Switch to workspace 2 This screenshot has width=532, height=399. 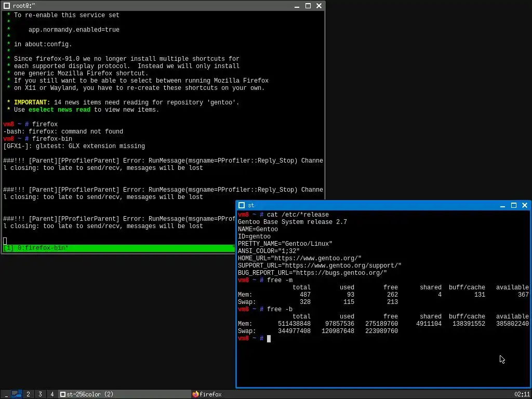pyautogui.click(x=28, y=394)
